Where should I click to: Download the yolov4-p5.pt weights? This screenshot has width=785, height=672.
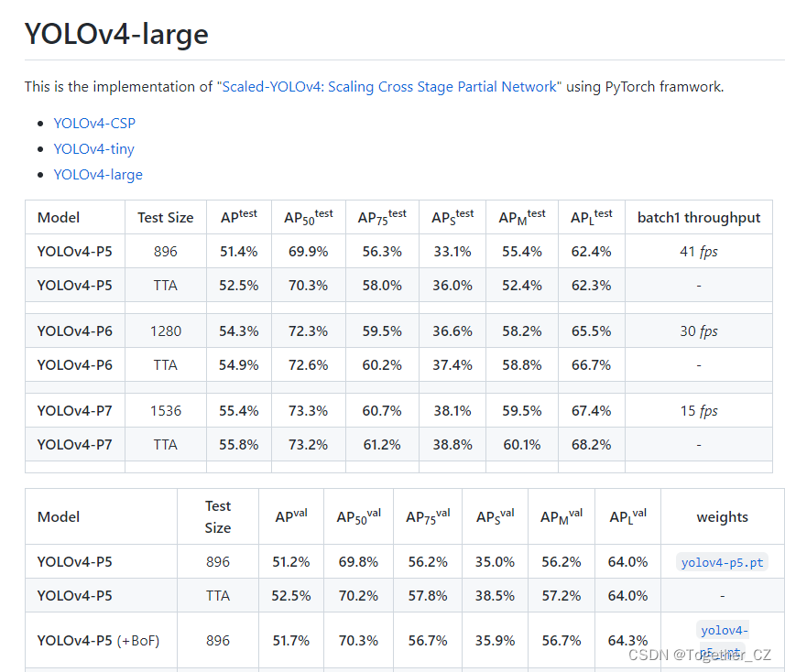(x=723, y=561)
